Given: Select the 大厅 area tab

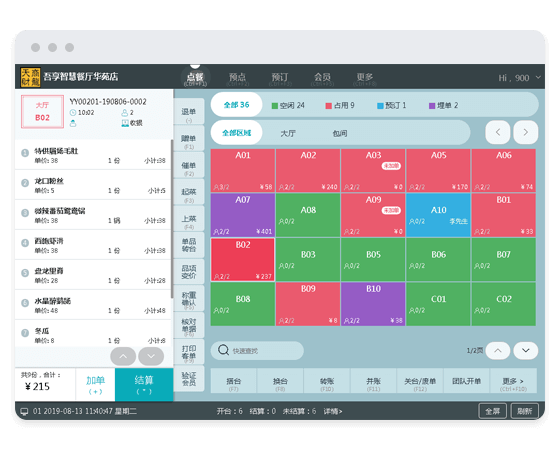Looking at the screenshot, I should pyautogui.click(x=288, y=133).
